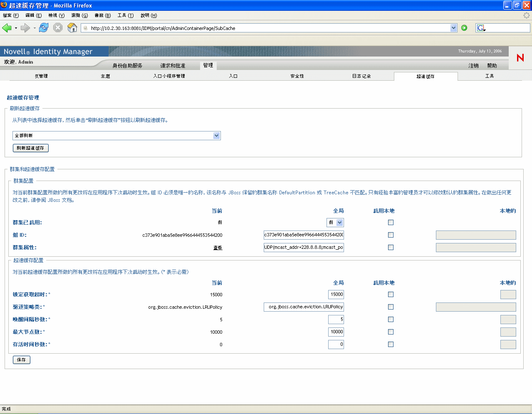
Task: Click the green Go button beside the address bar
Action: coord(464,28)
